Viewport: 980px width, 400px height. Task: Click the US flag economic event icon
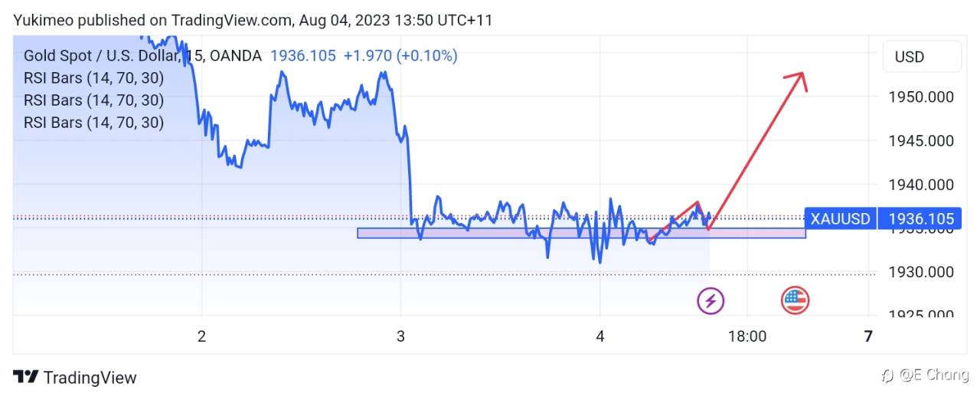(795, 300)
